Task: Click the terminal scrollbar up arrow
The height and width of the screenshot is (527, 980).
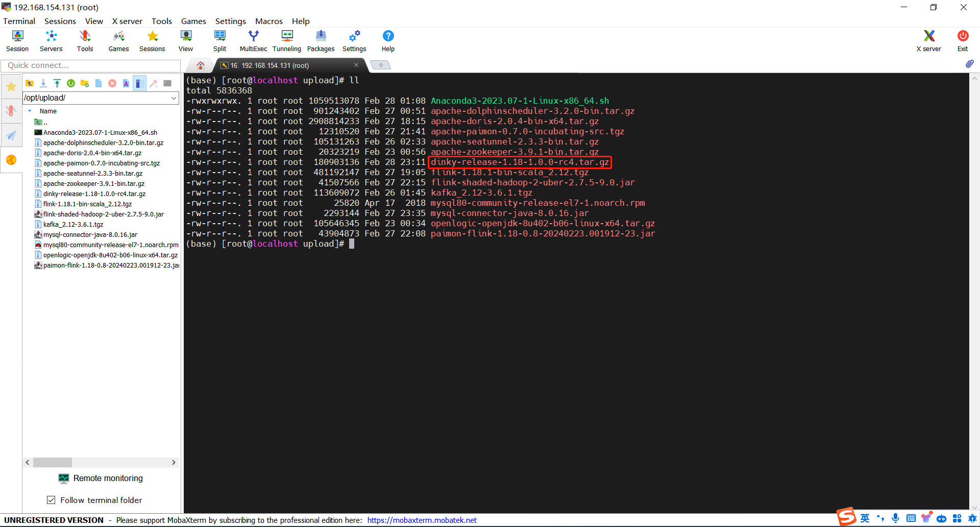Action: click(974, 78)
